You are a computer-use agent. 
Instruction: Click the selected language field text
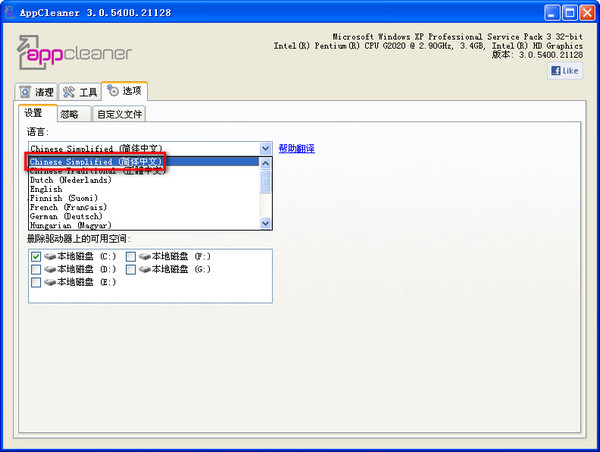point(96,148)
